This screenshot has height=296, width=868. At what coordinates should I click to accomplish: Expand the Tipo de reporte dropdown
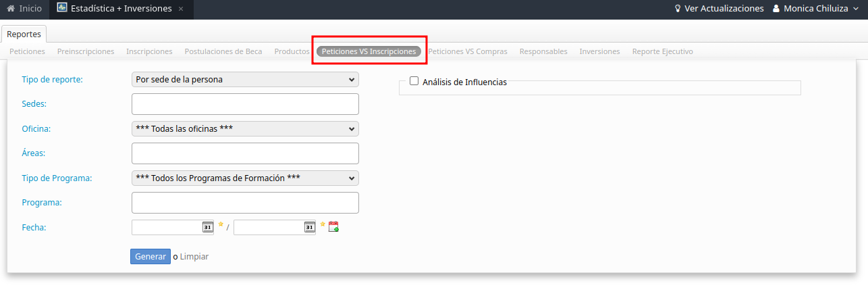pos(245,80)
